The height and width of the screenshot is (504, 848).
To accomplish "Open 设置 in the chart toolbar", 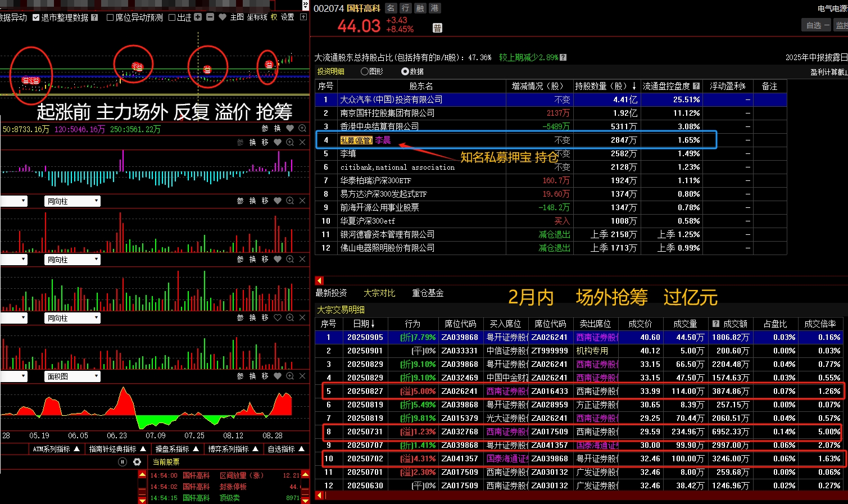I will tap(288, 17).
